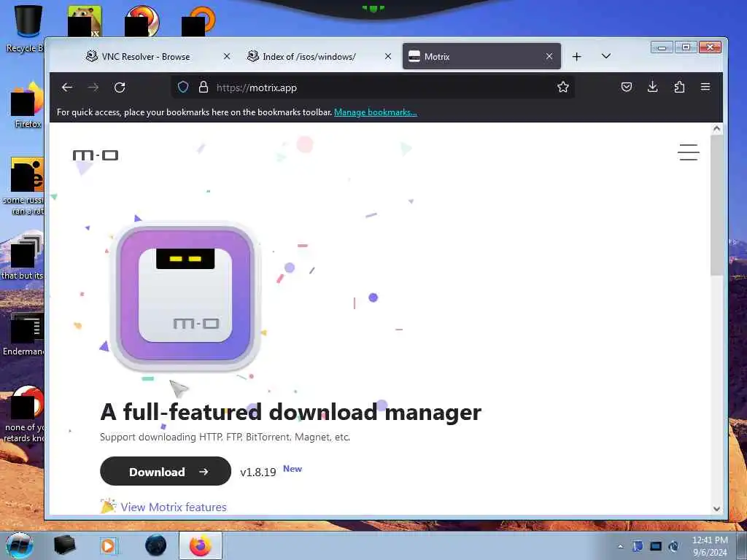Go back using the browser back arrow
This screenshot has height=560, width=747.
pyautogui.click(x=67, y=87)
